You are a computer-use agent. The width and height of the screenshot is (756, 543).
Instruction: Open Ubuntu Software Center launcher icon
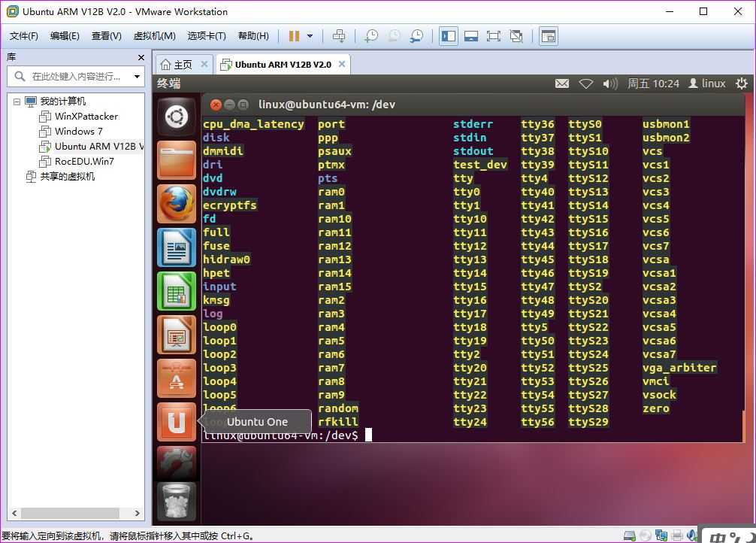pyautogui.click(x=177, y=378)
